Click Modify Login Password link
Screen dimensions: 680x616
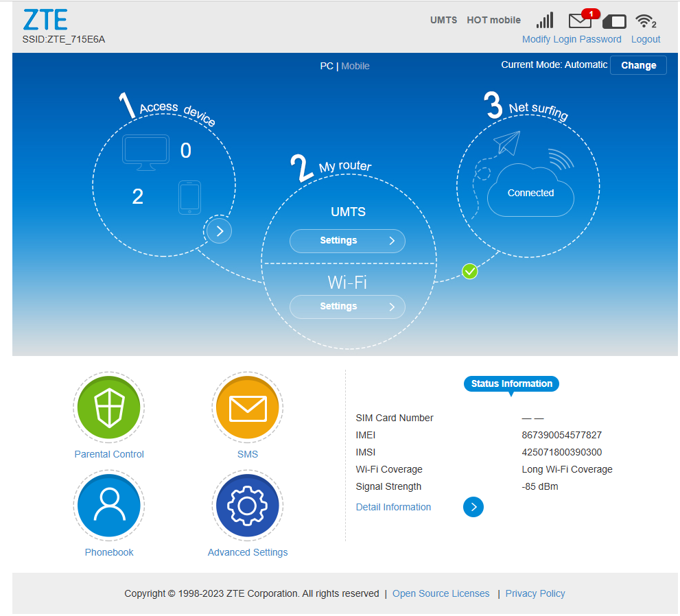572,40
